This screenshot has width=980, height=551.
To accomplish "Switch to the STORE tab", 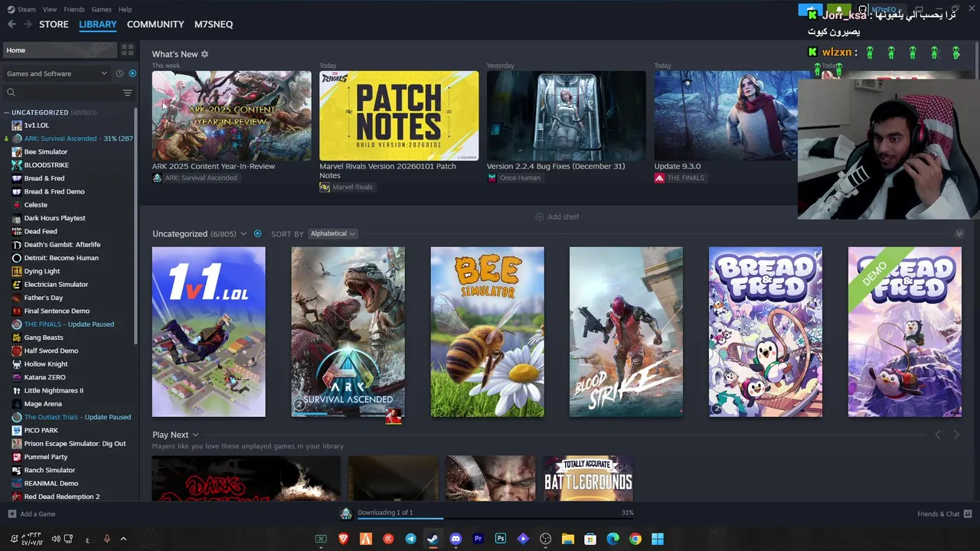I will pyautogui.click(x=54, y=24).
